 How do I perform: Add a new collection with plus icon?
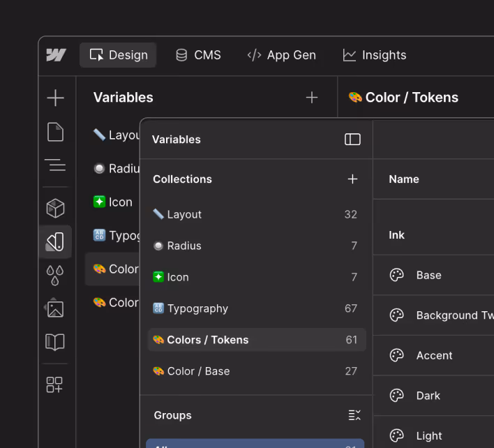point(352,179)
